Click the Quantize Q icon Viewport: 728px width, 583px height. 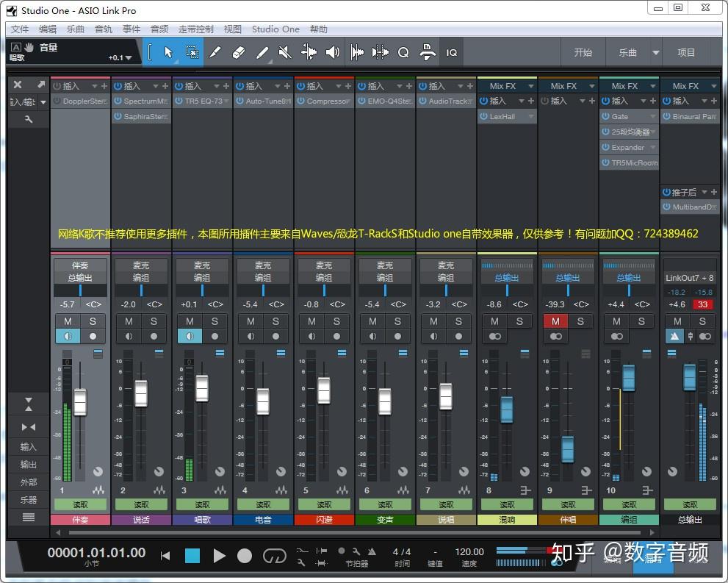point(403,52)
